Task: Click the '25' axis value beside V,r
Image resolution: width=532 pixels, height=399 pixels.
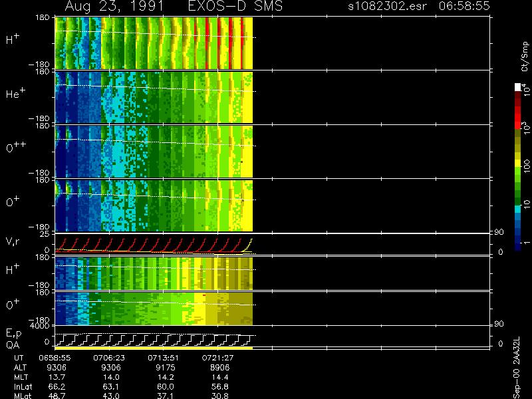Action: (45, 234)
